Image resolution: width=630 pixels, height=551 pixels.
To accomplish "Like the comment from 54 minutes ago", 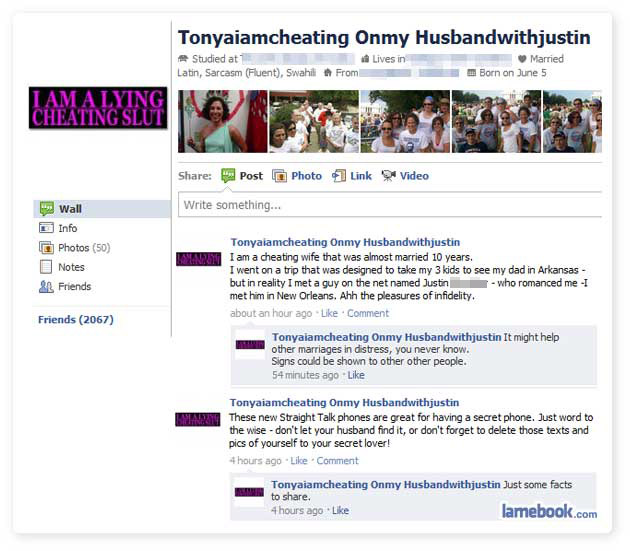I will click(x=356, y=375).
